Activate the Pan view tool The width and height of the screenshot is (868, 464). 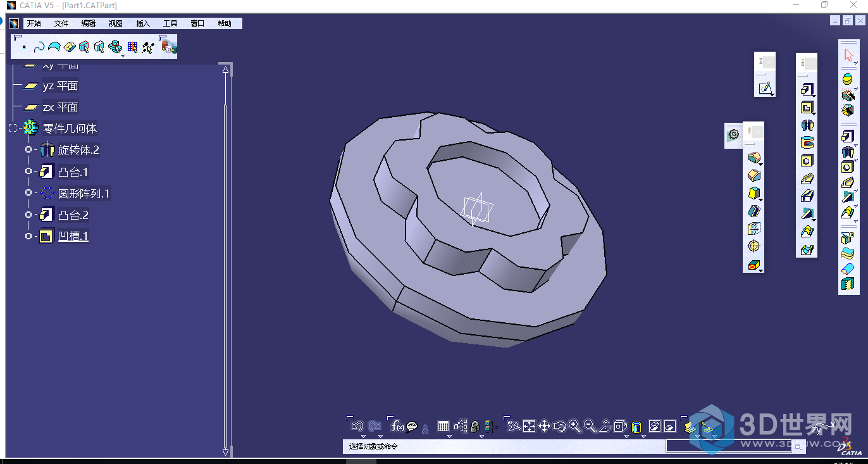click(x=544, y=426)
